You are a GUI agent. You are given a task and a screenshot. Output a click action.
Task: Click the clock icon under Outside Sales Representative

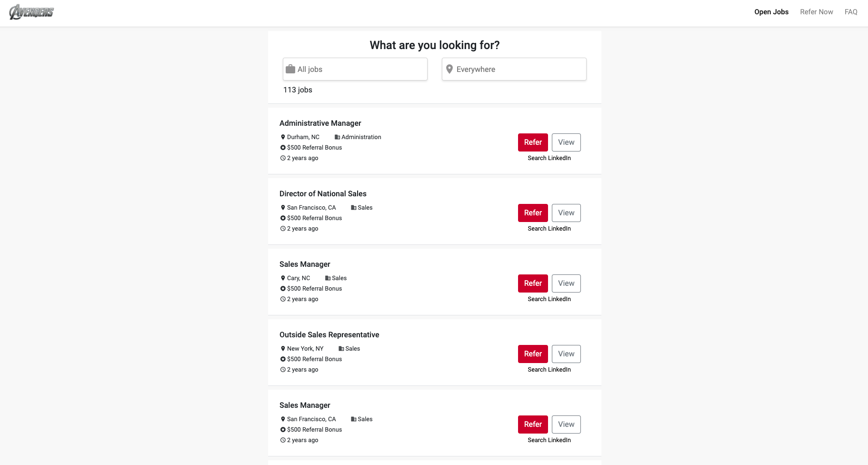283,370
